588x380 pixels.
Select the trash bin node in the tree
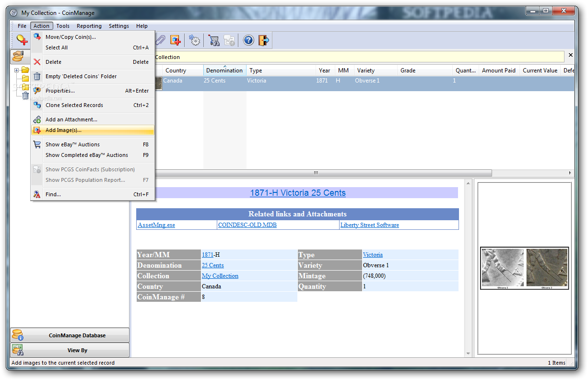click(25, 96)
